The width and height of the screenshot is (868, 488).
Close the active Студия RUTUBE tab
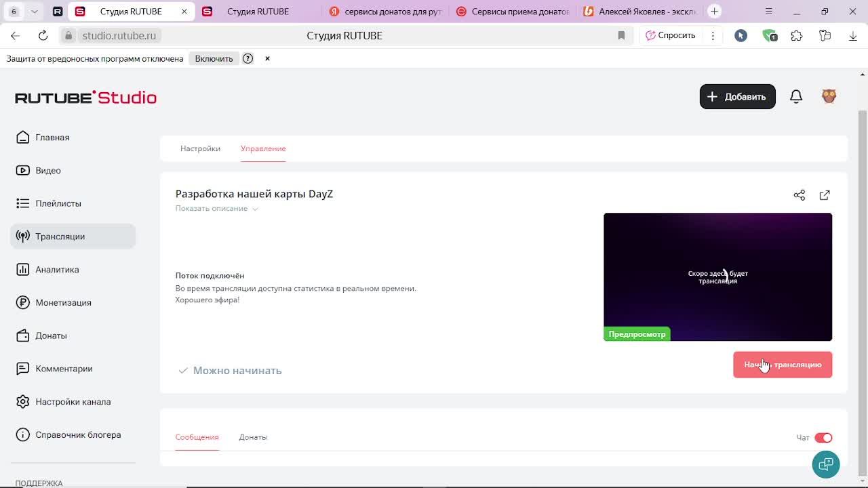click(184, 12)
